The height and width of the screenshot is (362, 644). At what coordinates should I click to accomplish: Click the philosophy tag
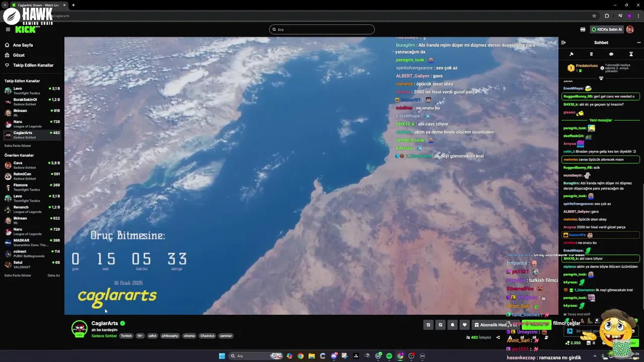170,336
